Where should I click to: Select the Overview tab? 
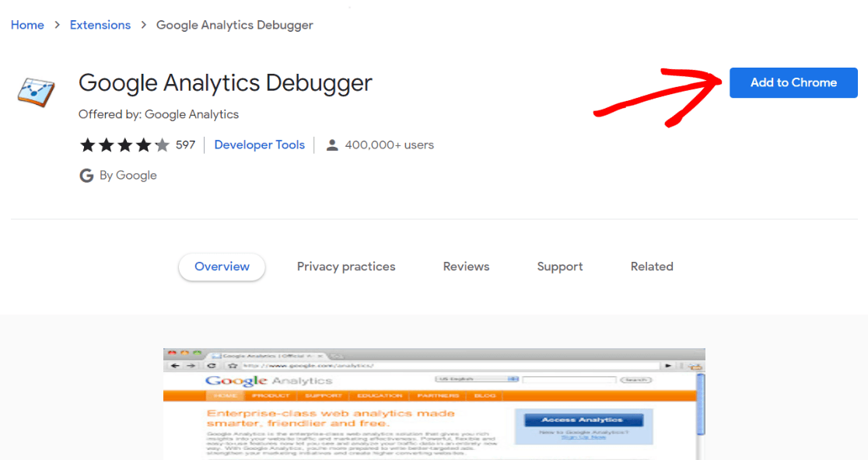click(x=222, y=267)
